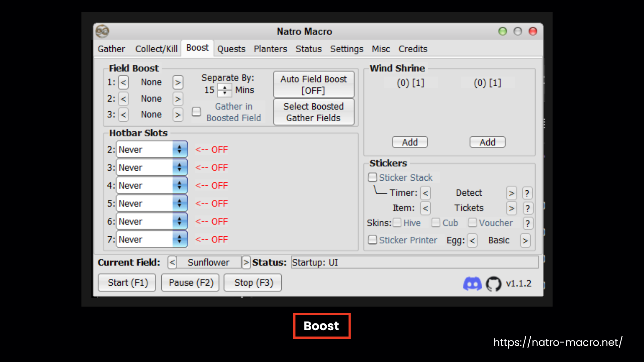Click Start (F1) button
Viewport: 644px width, 362px height.
coord(127,283)
